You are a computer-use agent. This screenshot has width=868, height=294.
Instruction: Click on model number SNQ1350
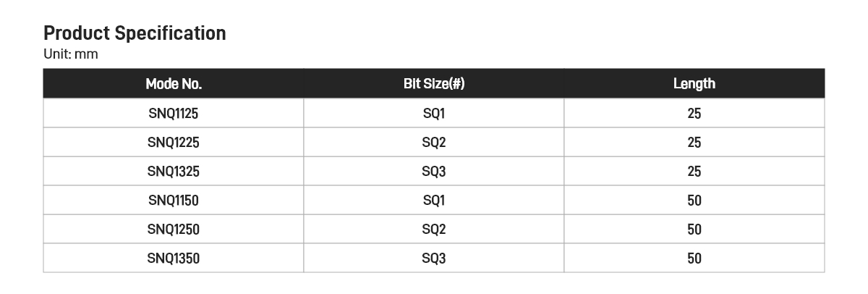(x=174, y=259)
